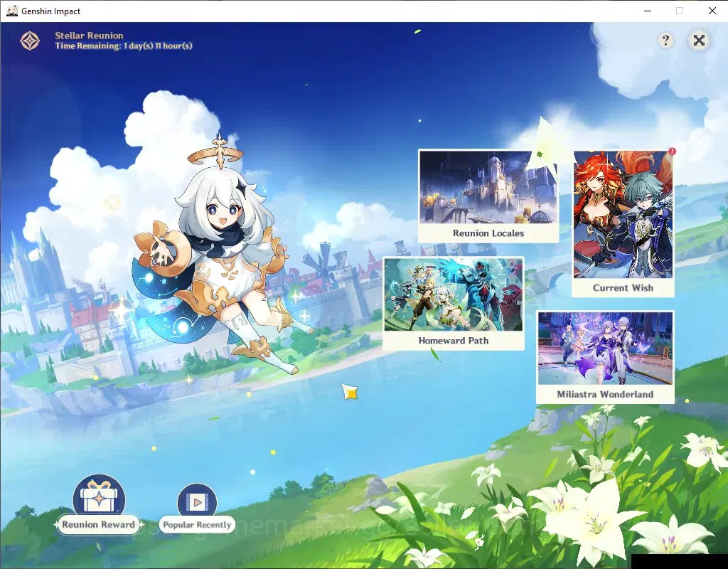Open the Homeward Path card

coord(453,303)
